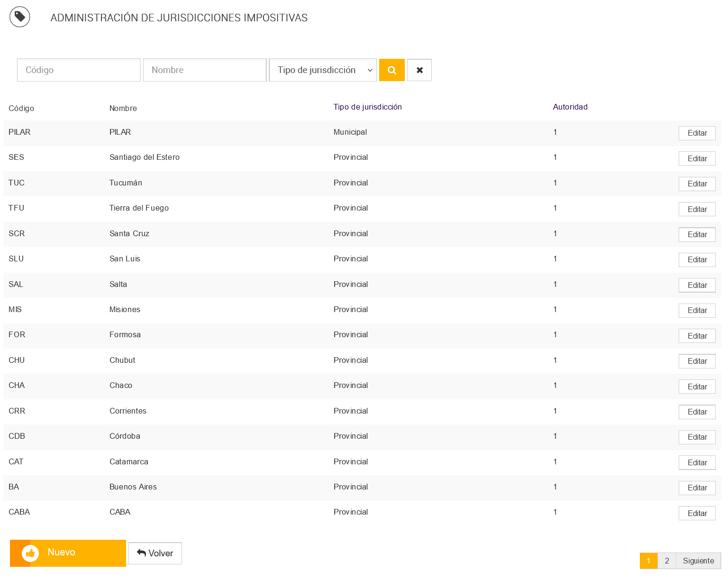This screenshot has width=728, height=581.
Task: Select page 1 in pagination
Action: tap(648, 561)
